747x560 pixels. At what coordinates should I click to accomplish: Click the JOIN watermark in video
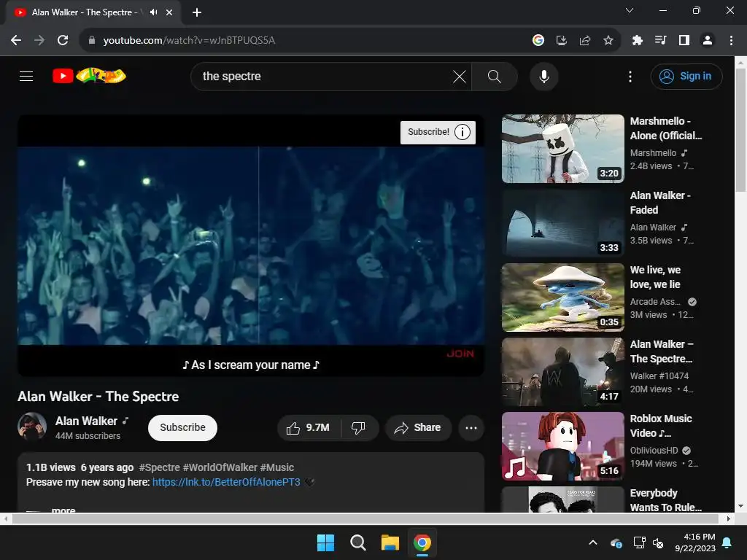coord(460,354)
